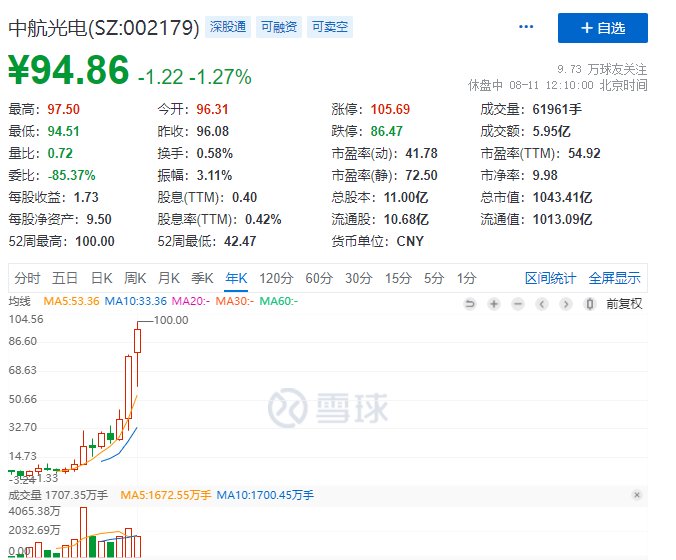Click the 最高 value 97.50

click(63, 109)
